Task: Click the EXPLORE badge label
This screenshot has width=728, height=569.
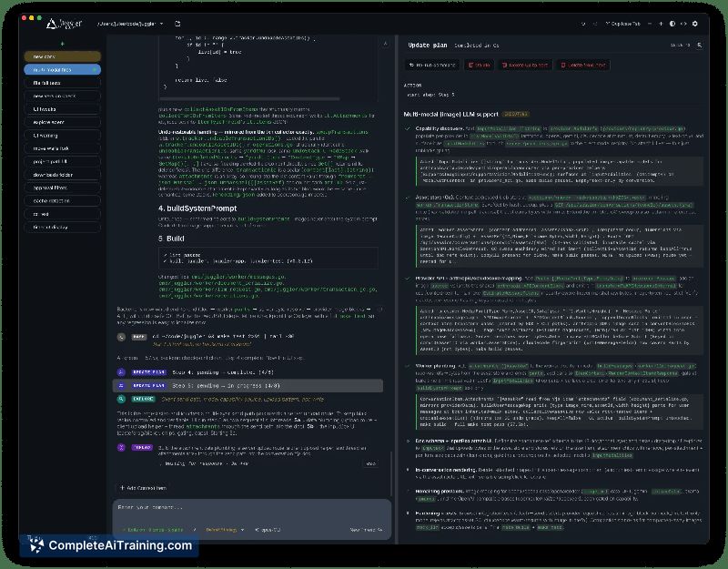Action: 143,399
